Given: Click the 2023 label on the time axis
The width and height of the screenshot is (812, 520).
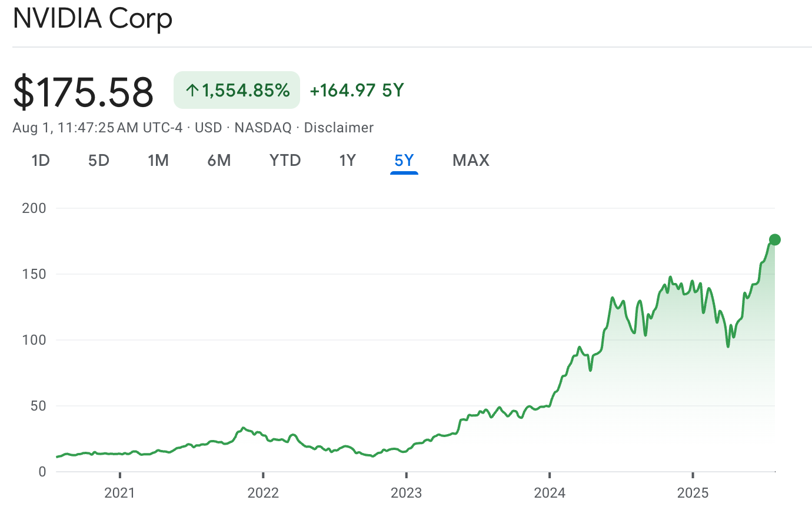Looking at the screenshot, I should tap(406, 492).
